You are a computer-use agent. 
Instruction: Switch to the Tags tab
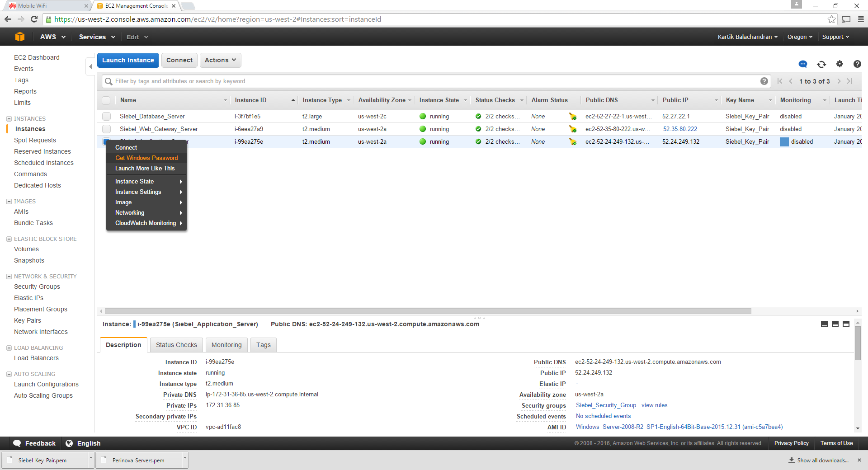(264, 345)
